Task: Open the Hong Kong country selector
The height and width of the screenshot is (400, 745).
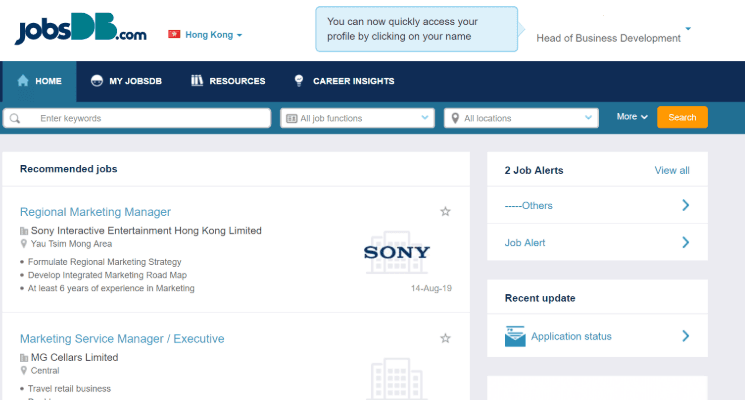Action: 213,35
